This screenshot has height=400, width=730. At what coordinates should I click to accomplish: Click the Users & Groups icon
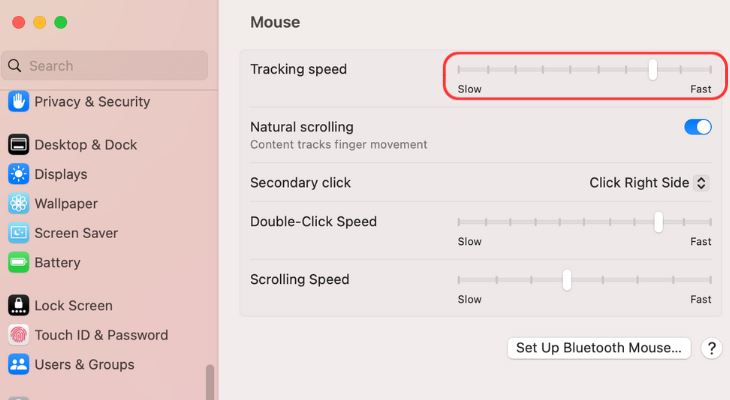(x=19, y=364)
